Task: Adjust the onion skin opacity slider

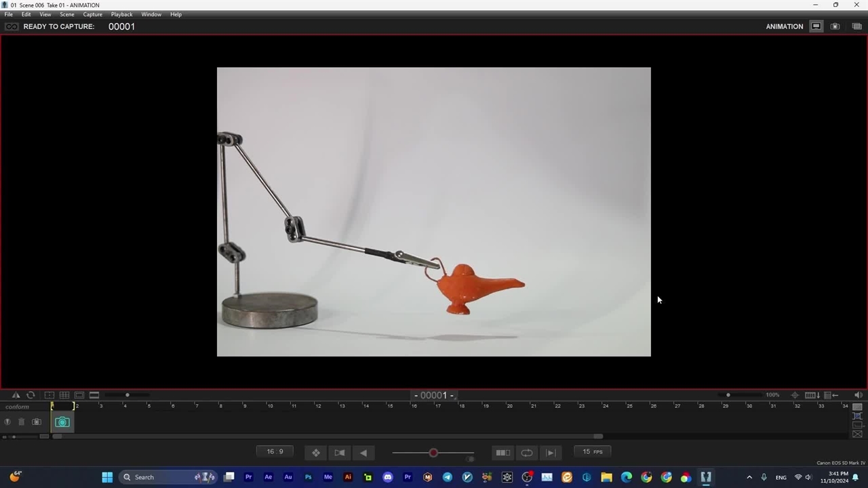Action: point(433,453)
